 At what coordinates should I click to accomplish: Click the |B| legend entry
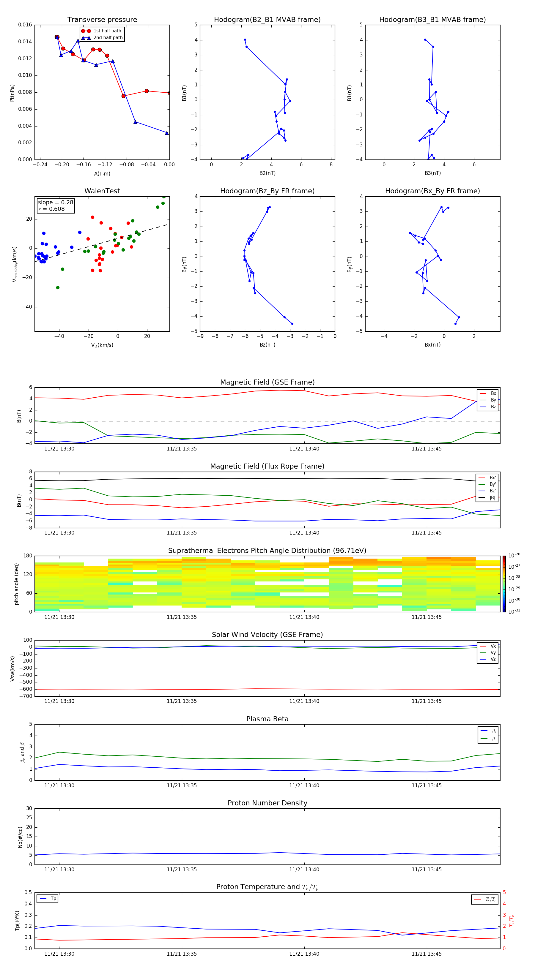pyautogui.click(x=487, y=498)
